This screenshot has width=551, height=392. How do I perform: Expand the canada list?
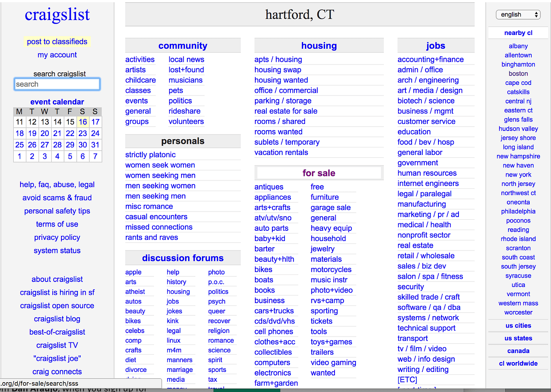click(518, 351)
